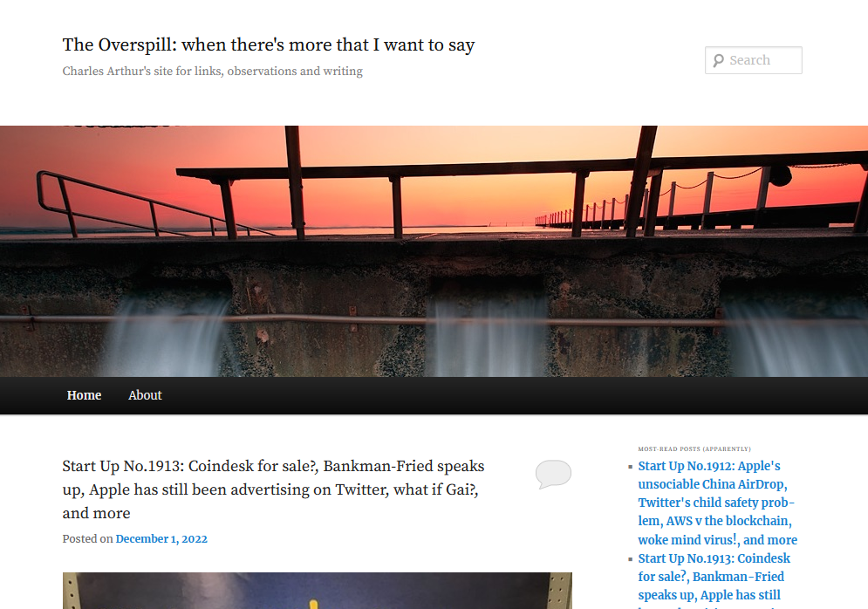868x609 pixels.
Task: Click the Search input field
Action: pos(754,60)
